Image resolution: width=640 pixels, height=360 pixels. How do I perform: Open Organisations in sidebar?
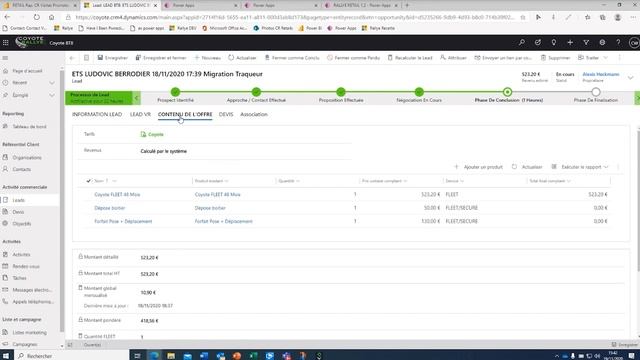click(x=27, y=158)
